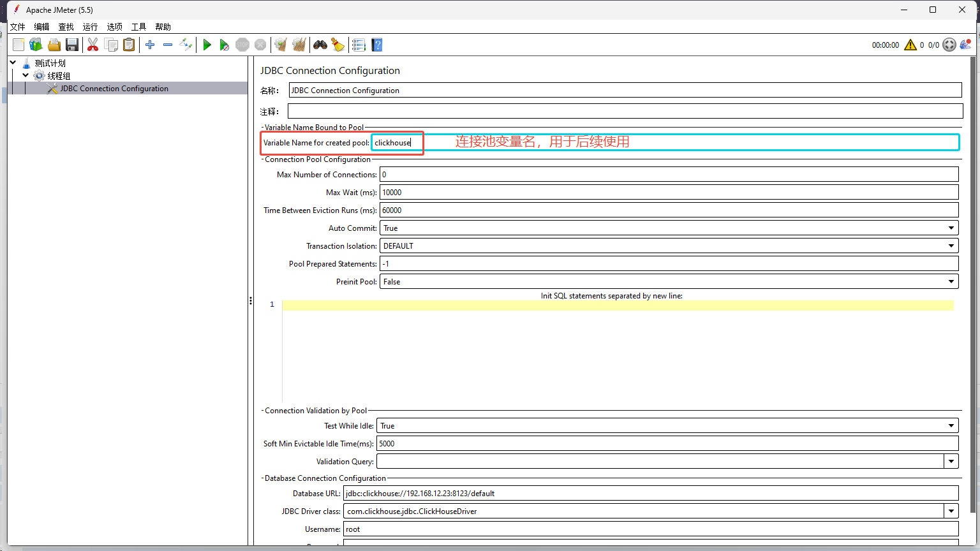Image resolution: width=980 pixels, height=551 pixels.
Task: Click the gray running-threads indicator icon
Action: [x=949, y=45]
